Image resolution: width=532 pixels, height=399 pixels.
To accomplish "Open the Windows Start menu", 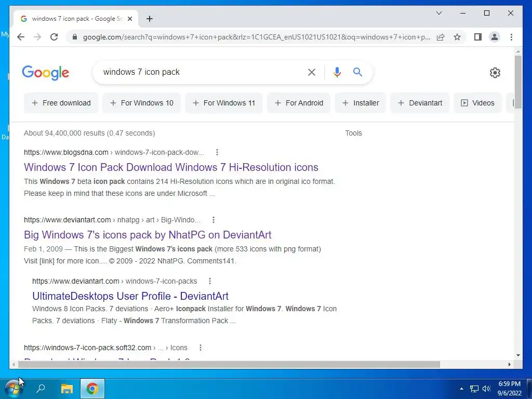I will pyautogui.click(x=14, y=389).
